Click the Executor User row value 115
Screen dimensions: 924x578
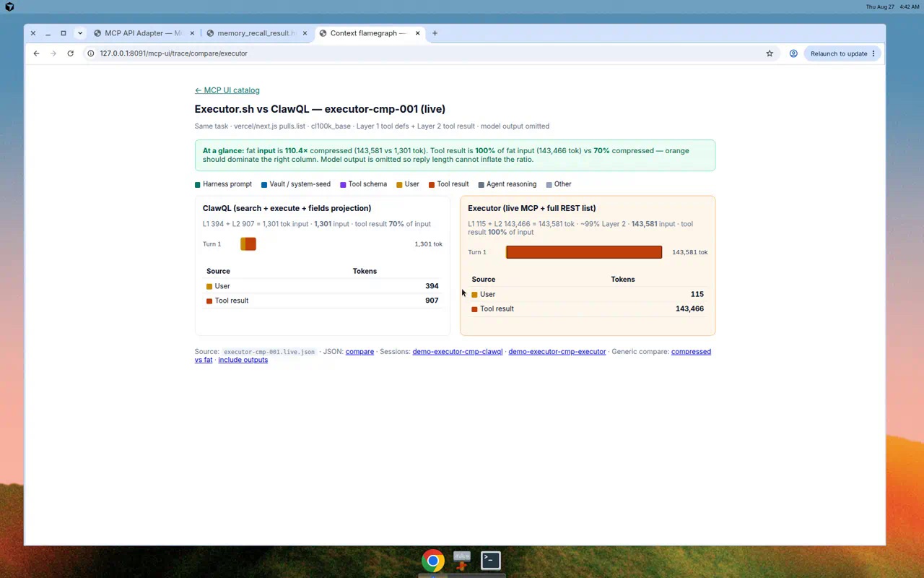[x=697, y=294]
